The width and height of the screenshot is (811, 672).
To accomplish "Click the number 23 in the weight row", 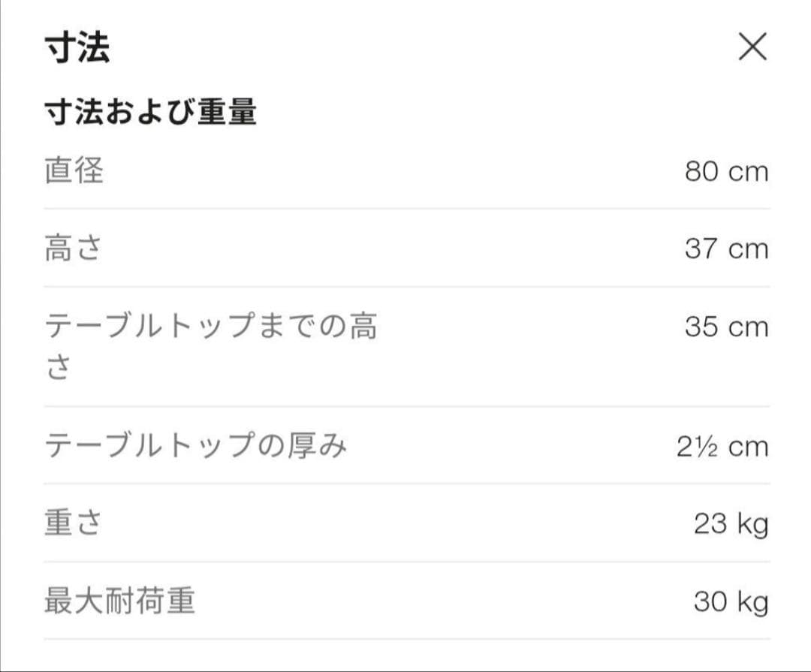I will (710, 524).
